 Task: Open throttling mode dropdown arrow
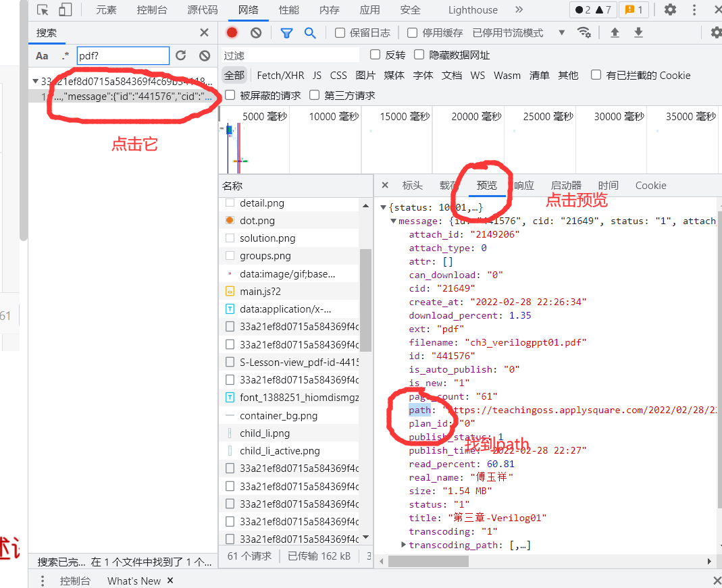[561, 32]
